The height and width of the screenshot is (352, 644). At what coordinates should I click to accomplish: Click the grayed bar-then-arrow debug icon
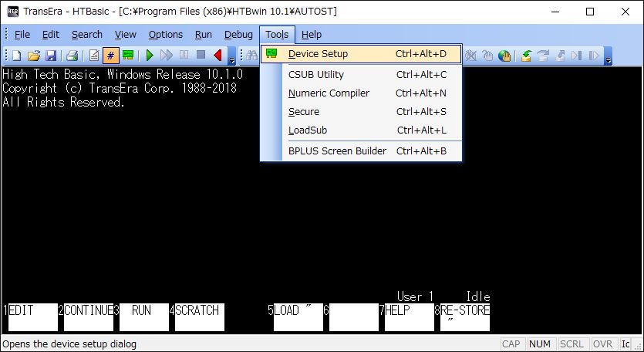(594, 55)
